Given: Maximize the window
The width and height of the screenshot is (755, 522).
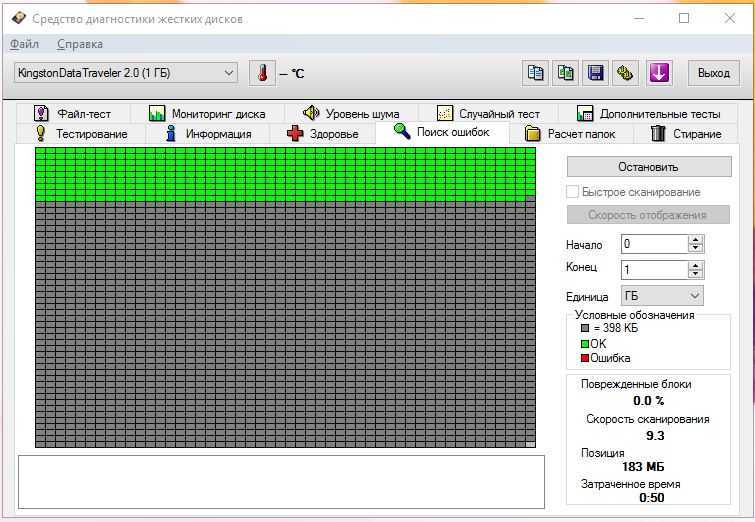Looking at the screenshot, I should (x=684, y=18).
